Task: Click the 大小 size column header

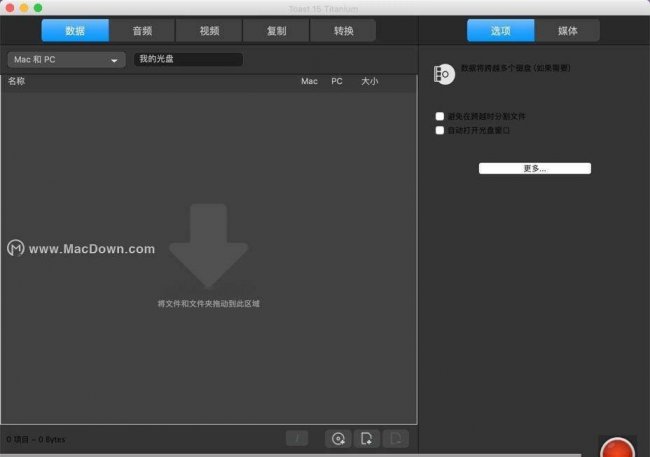Action: pos(369,81)
